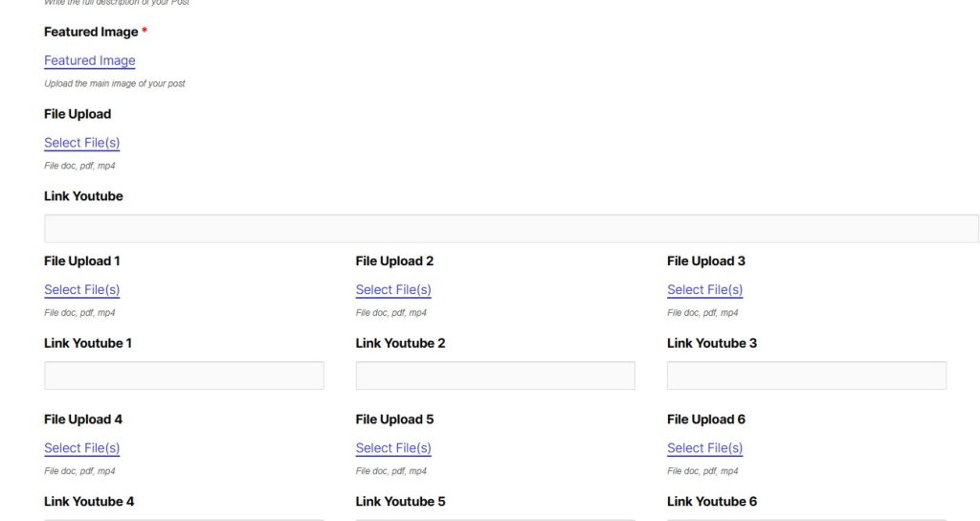Click the Link Youtube 5 label
Image resolution: width=980 pixels, height=521 pixels.
point(400,501)
